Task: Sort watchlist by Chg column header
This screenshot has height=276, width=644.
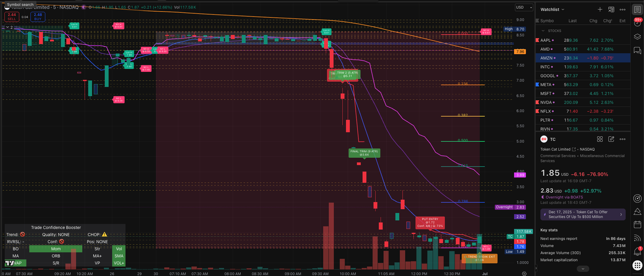Action: pos(593,21)
